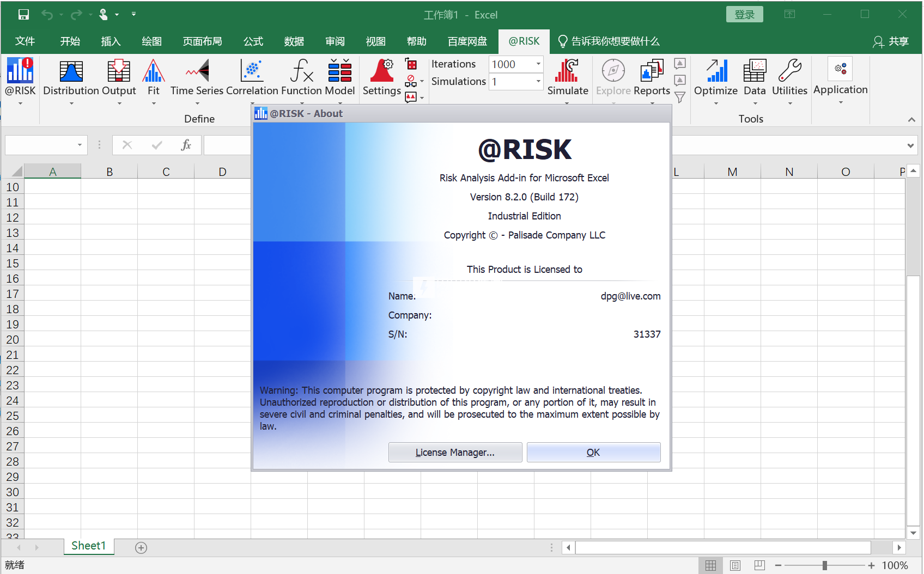Switch to the 公式 ribbon tab

253,41
